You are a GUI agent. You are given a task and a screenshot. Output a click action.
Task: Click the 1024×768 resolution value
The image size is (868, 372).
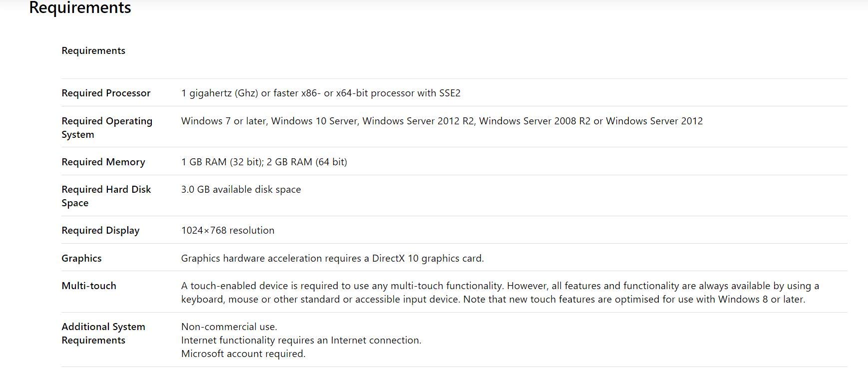click(x=228, y=230)
